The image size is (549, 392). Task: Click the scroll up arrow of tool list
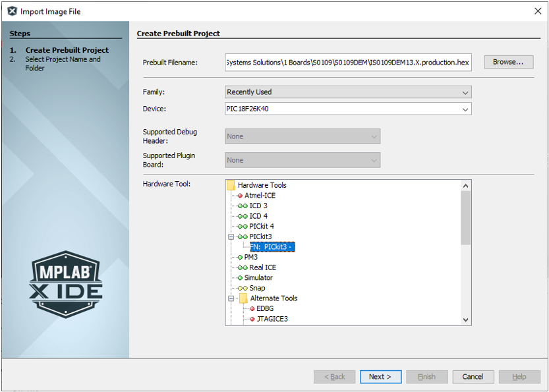pyautogui.click(x=465, y=186)
